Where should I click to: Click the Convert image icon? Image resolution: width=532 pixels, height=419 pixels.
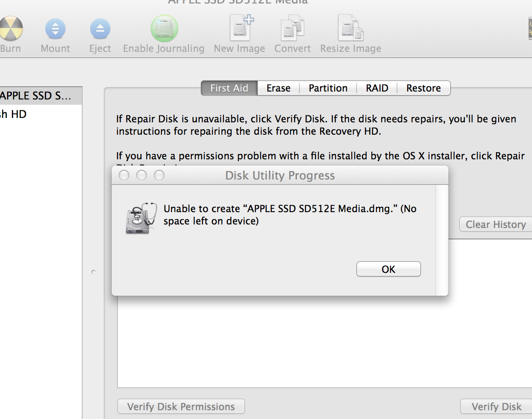293,28
